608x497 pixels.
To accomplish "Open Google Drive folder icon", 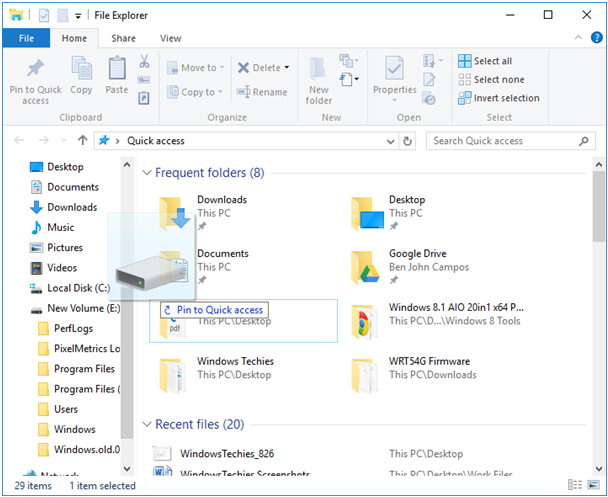I will [x=365, y=267].
